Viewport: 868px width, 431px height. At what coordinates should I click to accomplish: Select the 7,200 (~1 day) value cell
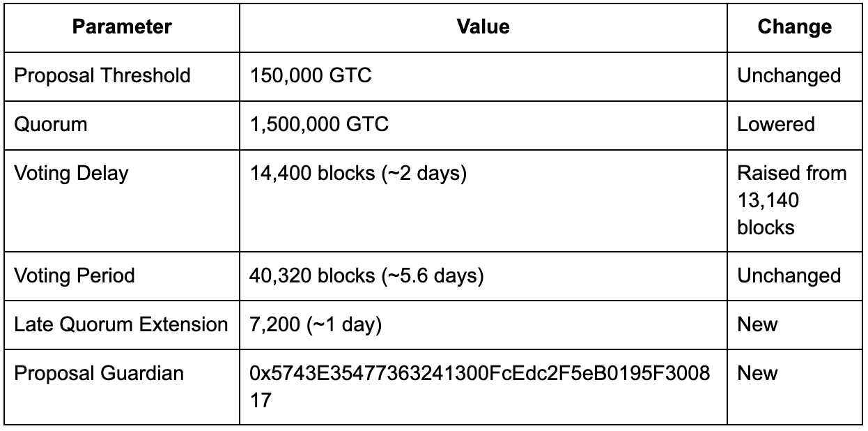pos(483,324)
